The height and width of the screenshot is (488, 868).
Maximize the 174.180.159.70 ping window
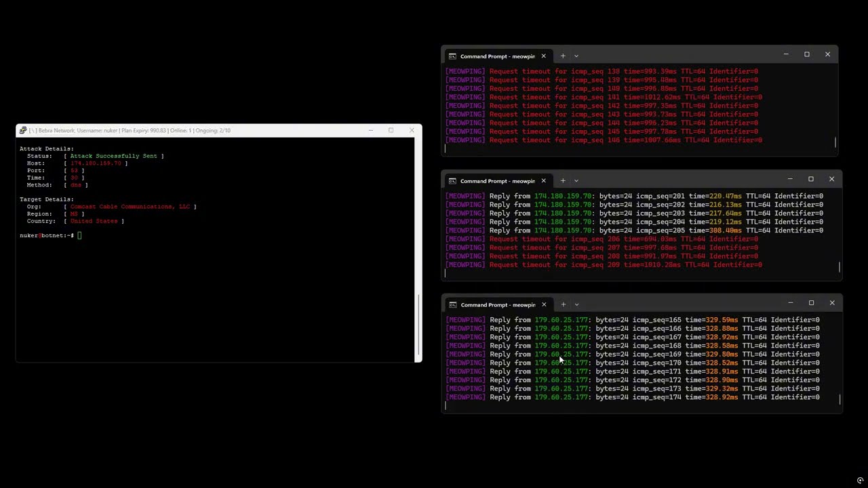pyautogui.click(x=811, y=179)
